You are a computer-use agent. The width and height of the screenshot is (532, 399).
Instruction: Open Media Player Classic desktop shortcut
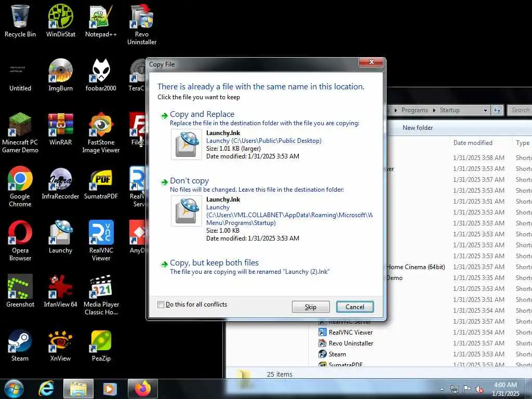coord(101,295)
